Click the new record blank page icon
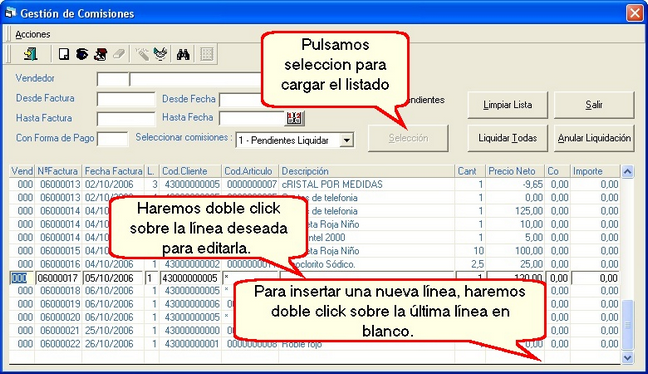This screenshot has width=648, height=374. tap(64, 54)
